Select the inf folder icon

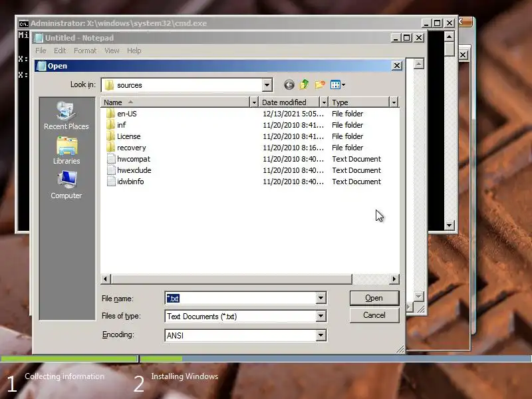110,125
